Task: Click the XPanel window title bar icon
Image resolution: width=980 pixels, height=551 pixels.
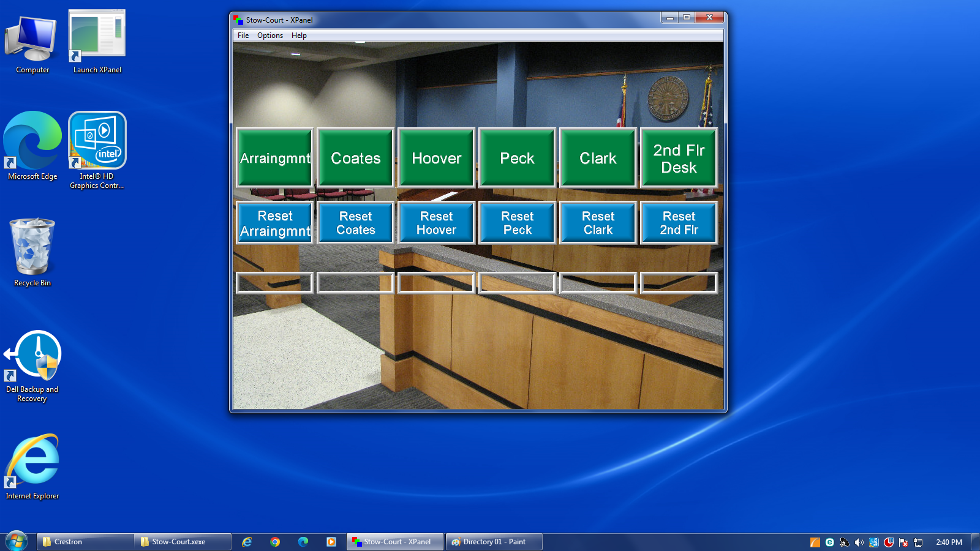Action: pos(238,20)
